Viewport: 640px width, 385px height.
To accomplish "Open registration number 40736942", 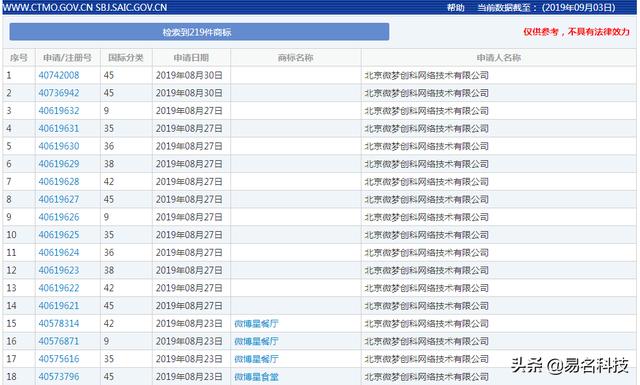I will 59,93.
